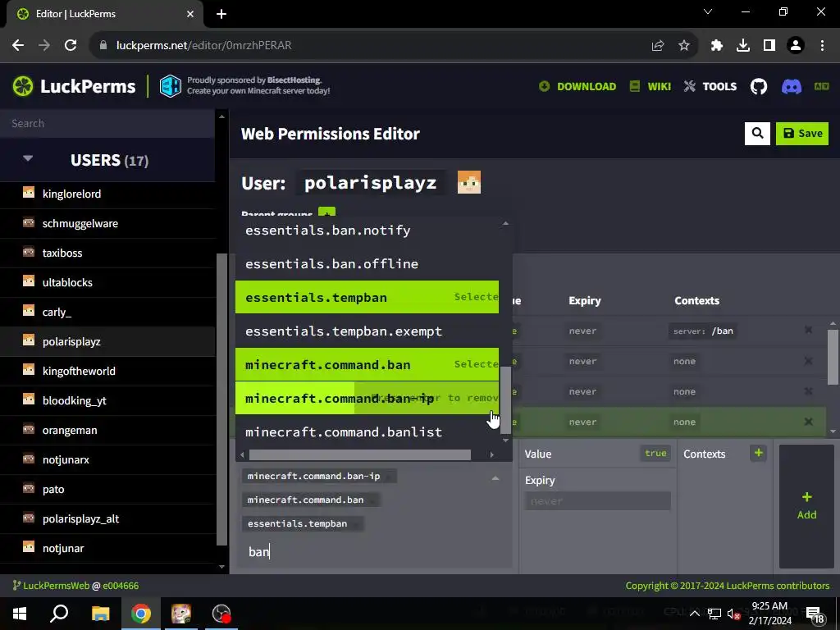
Task: Collapse the selected permissions chip list arrow
Action: [495, 478]
